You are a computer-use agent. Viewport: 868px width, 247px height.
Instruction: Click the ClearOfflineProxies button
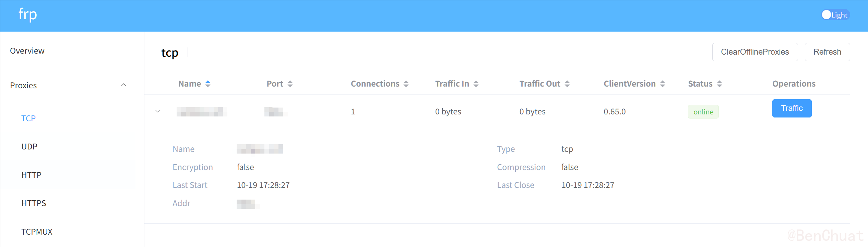pyautogui.click(x=754, y=52)
